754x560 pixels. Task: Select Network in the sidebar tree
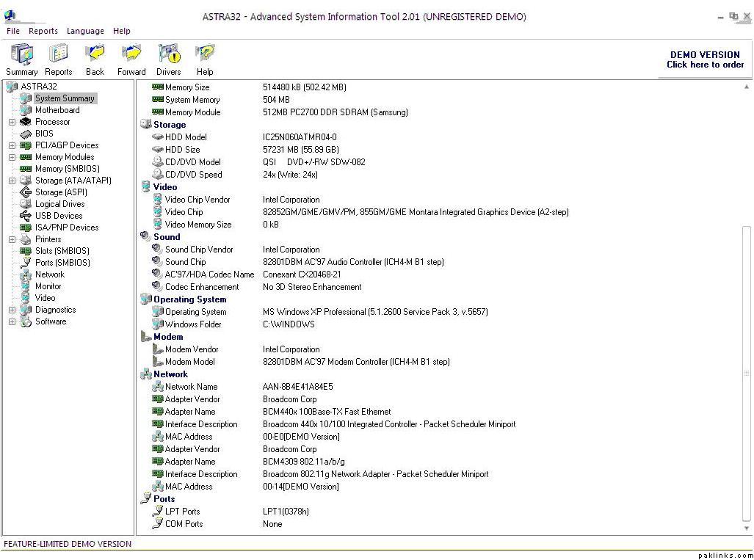coord(50,274)
